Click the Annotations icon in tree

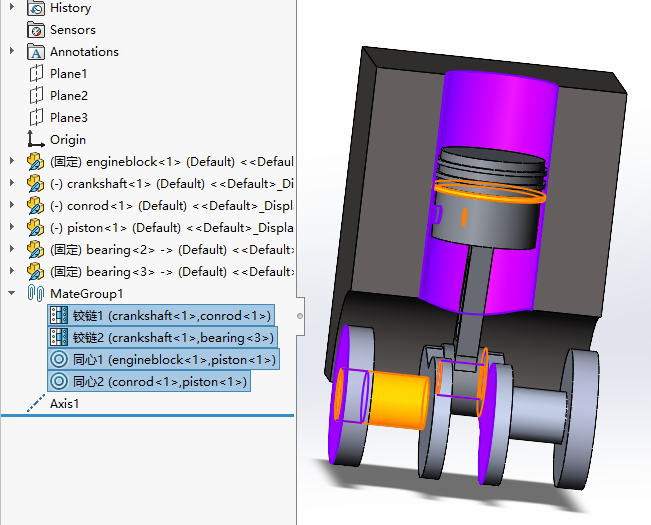[35, 52]
